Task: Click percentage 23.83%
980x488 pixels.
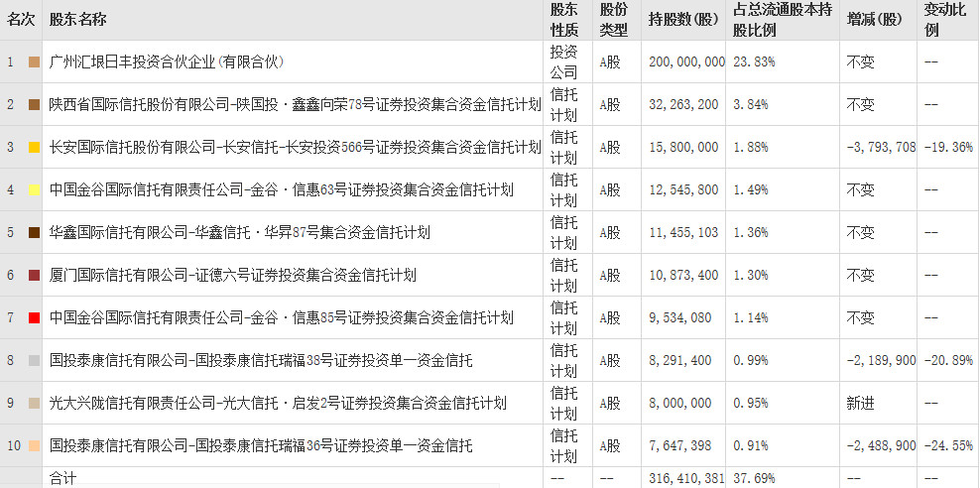Action: (755, 61)
